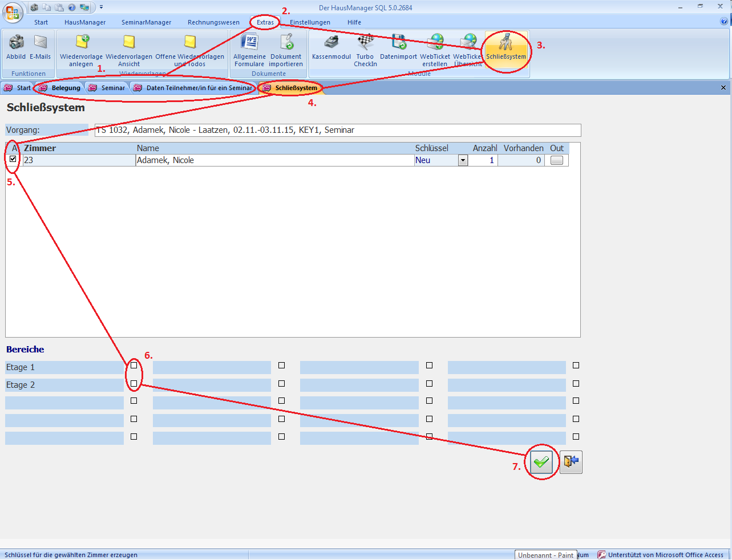Uncheck the checkbox for Zimmer 23
The height and width of the screenshot is (560, 732).
[13, 159]
